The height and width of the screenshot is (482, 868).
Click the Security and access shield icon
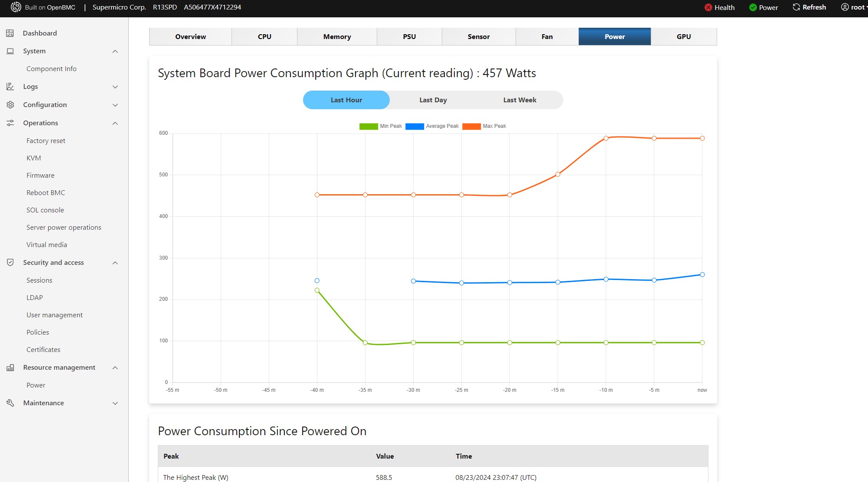10,263
